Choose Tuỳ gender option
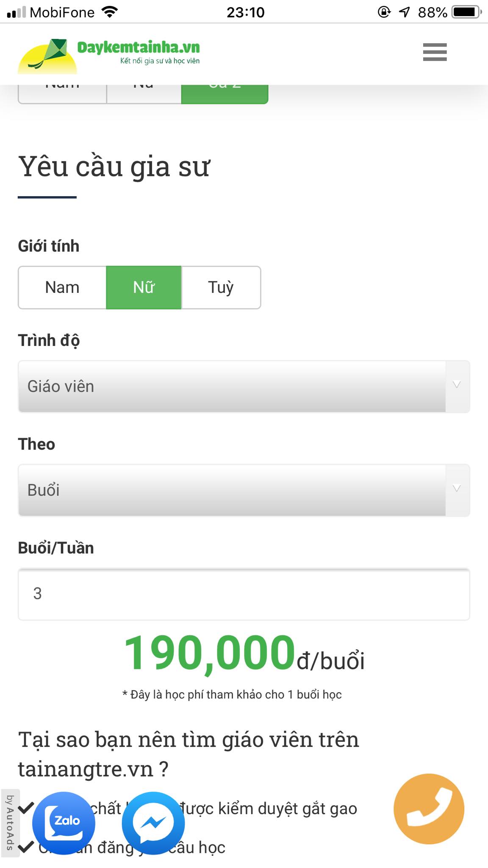 tap(221, 287)
